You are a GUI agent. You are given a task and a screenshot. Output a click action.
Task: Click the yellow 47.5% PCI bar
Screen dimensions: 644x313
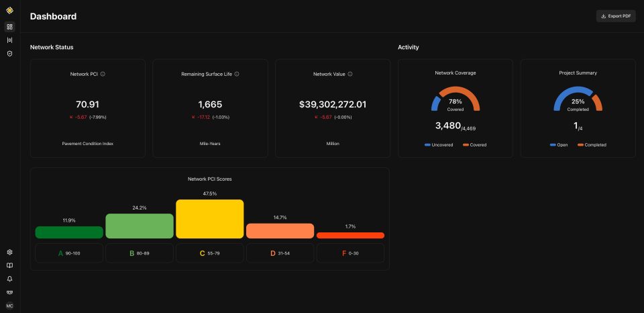point(210,218)
